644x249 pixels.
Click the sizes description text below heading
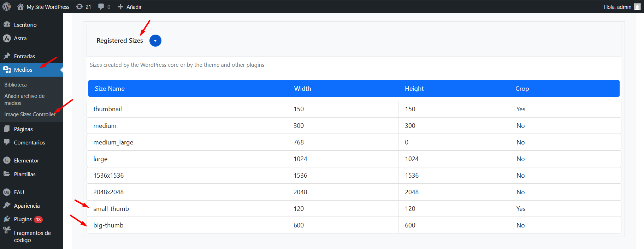[177, 65]
